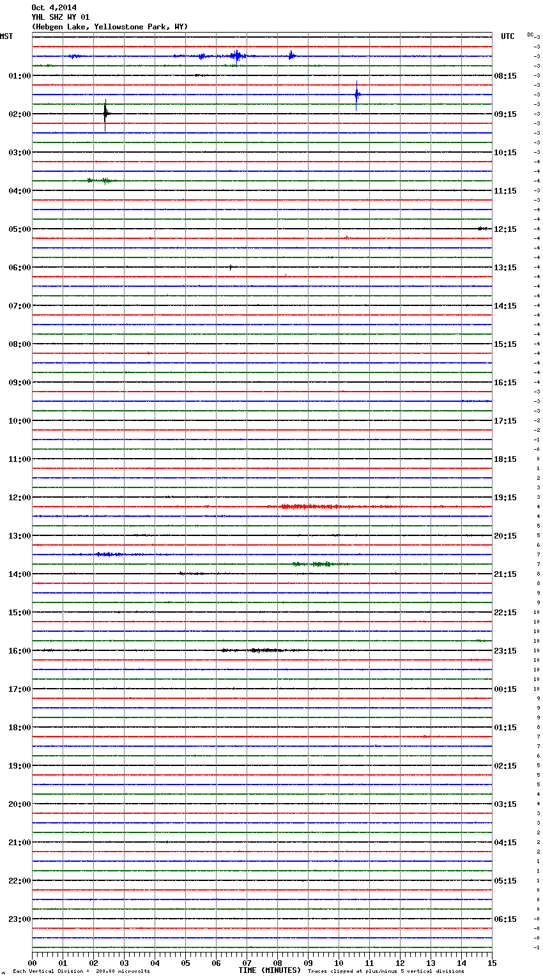The width and height of the screenshot is (543, 980).
Task: Click the UTC time label "05:15"
Action: 505,881
